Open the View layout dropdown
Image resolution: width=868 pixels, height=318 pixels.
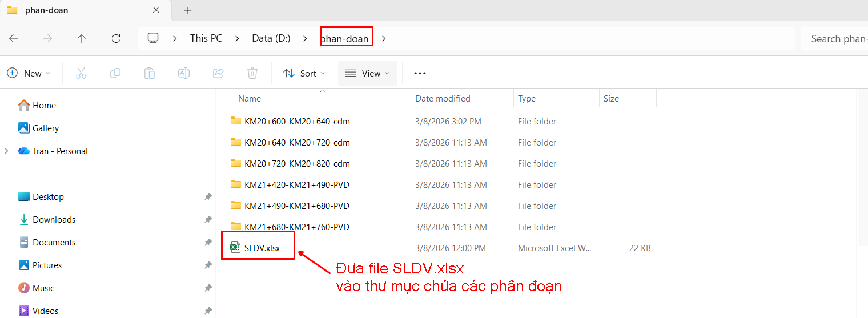point(367,73)
